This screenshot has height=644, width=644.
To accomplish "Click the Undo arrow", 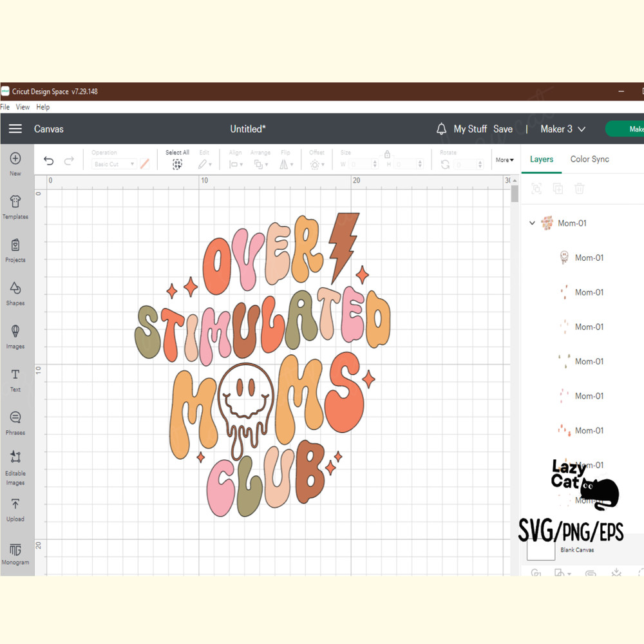I will (x=48, y=161).
